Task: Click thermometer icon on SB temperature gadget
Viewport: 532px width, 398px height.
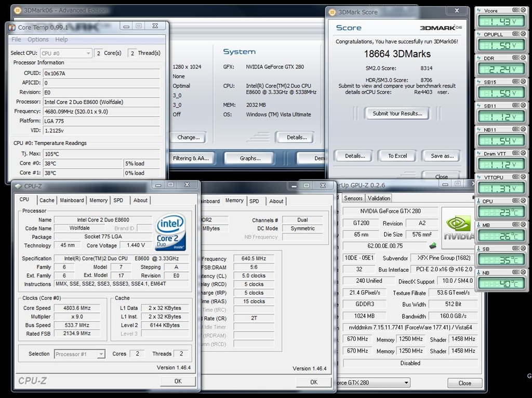Action: click(478, 249)
